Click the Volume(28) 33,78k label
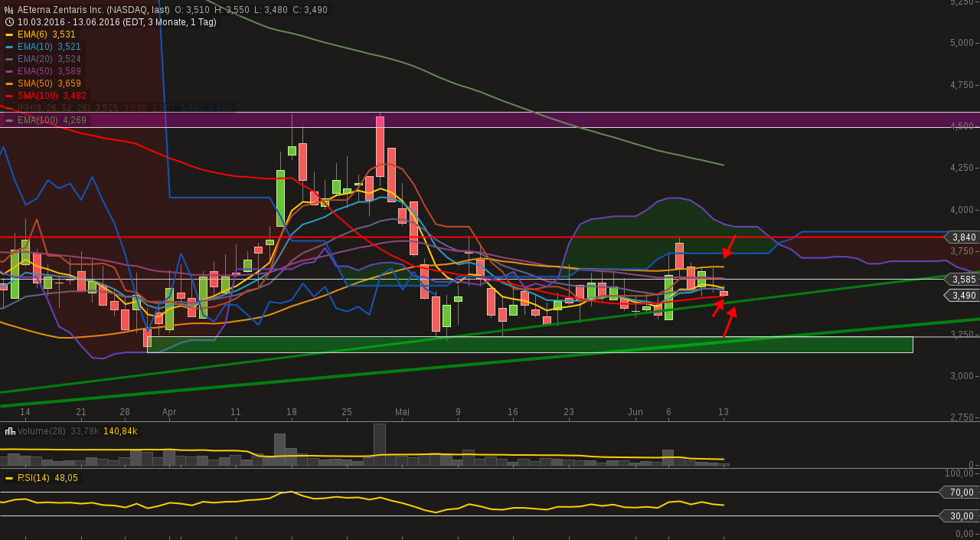 (58, 431)
